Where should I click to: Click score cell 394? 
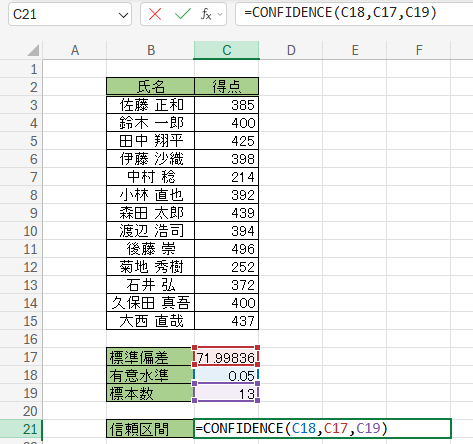[x=227, y=231]
